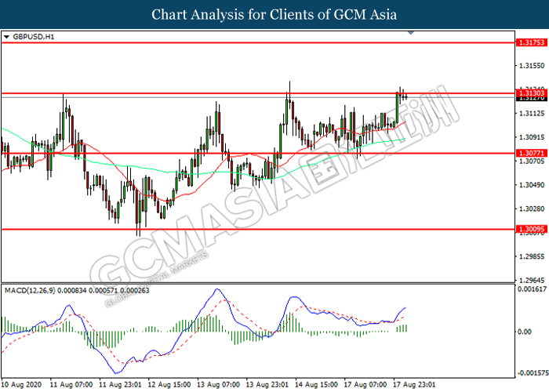
Task: Click the 13 Aug 07:00 time label
Action: [219, 385]
